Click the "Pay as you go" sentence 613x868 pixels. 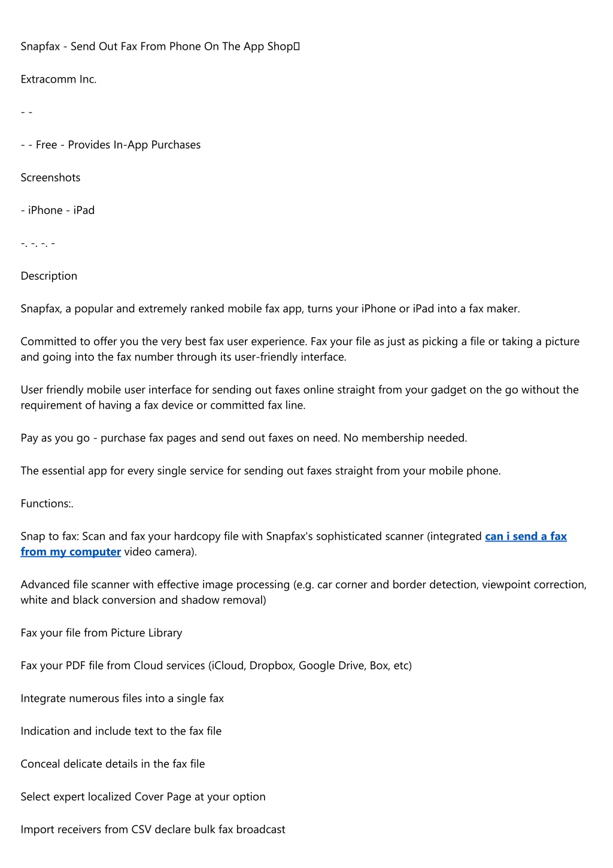click(x=244, y=438)
